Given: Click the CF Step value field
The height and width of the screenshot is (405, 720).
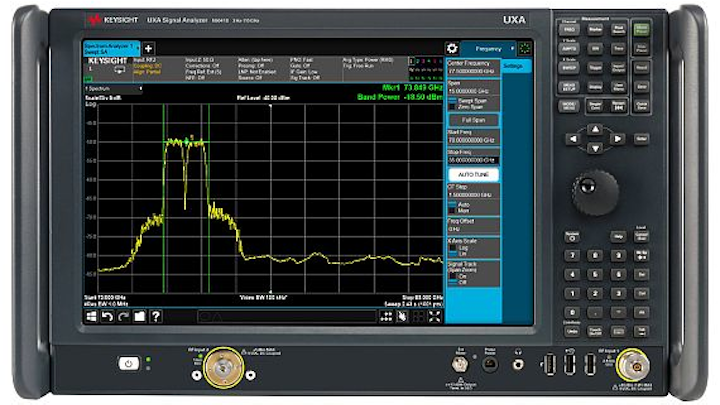Looking at the screenshot, I should (x=473, y=191).
